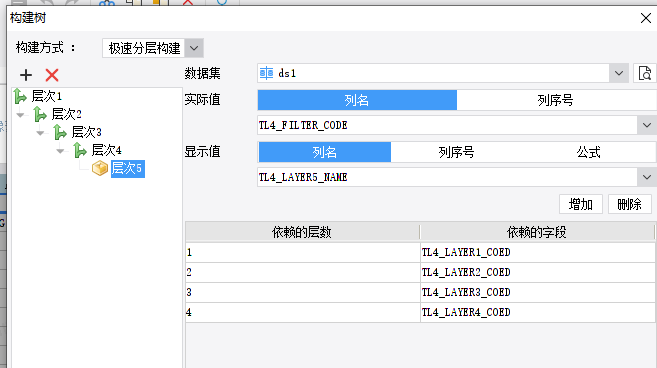The height and width of the screenshot is (368, 657).
Task: Click the green arrow icon of 层次2
Action: [40, 114]
